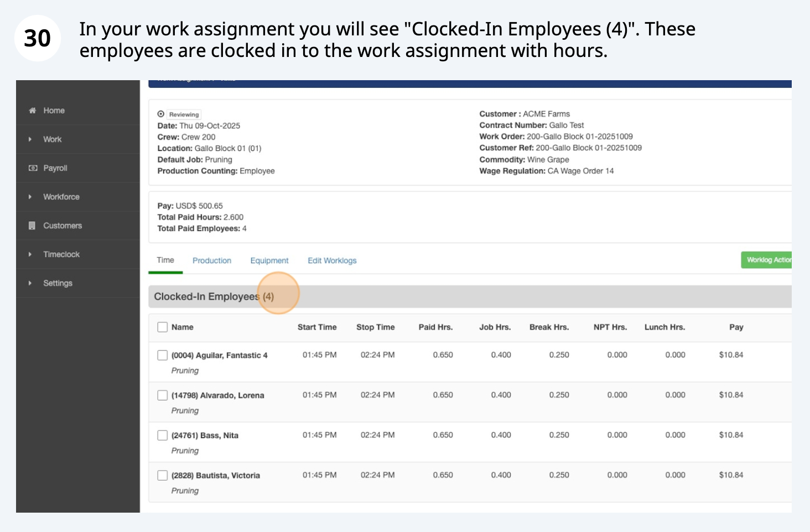Tick the checkbox for Bass, Nita
This screenshot has width=810, height=532.
coord(163,435)
